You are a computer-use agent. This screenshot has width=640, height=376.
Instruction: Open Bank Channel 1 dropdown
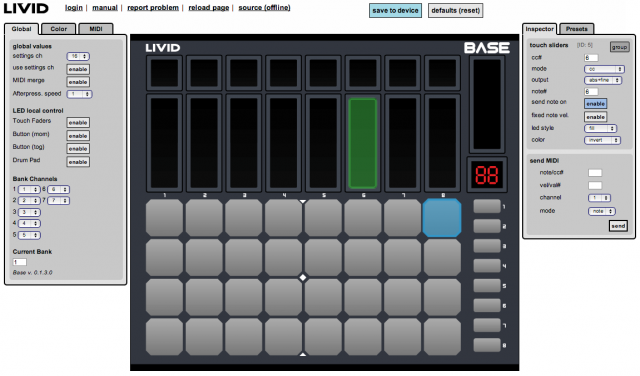coord(29,189)
